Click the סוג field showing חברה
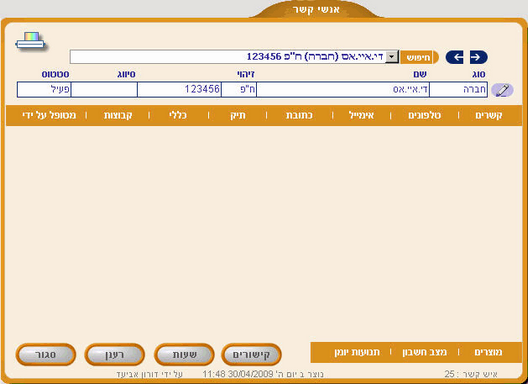The height and width of the screenshot is (384, 528). tap(458, 90)
